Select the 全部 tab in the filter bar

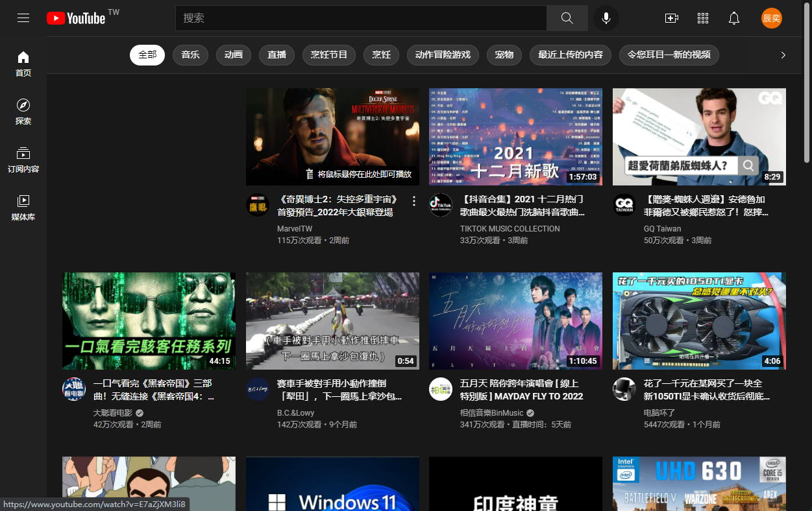(x=147, y=55)
